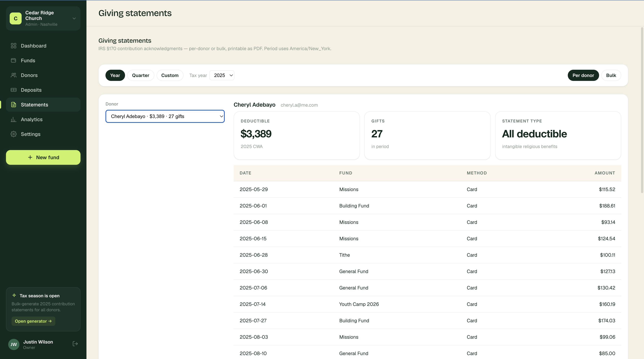Open Settings from the sidebar menu
Screen dimensions: 644x359
click(x=43, y=134)
